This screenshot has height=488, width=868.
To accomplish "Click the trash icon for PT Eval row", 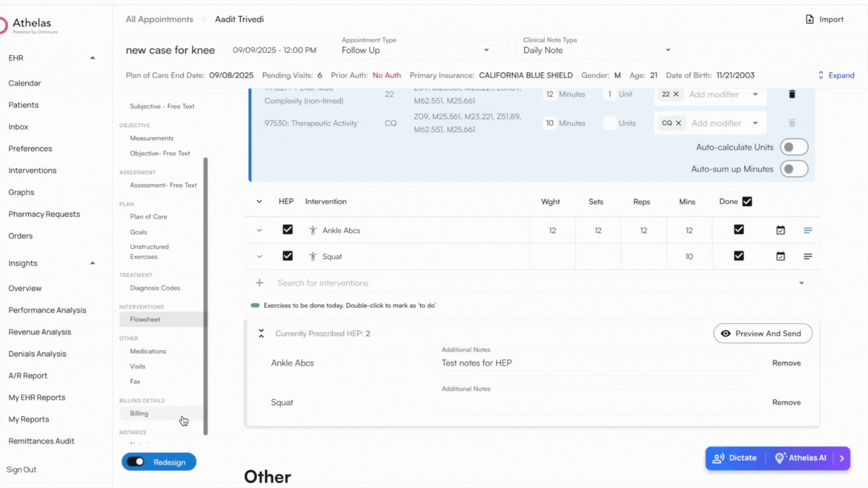I will point(792,94).
